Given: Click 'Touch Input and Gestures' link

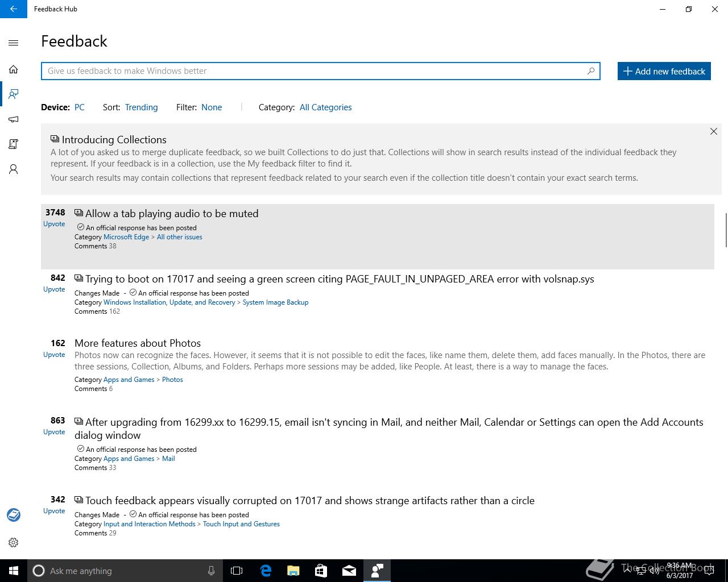Looking at the screenshot, I should [x=241, y=524].
